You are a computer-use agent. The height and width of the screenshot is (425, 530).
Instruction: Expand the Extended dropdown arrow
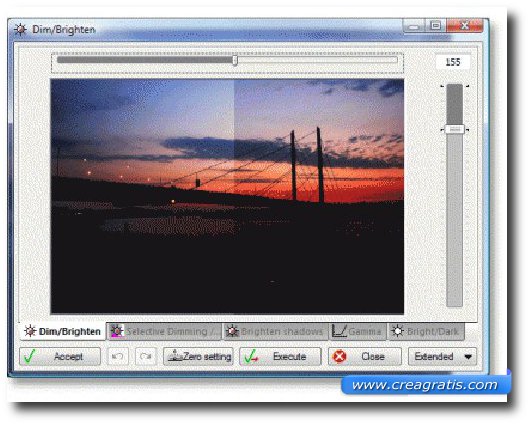[468, 357]
